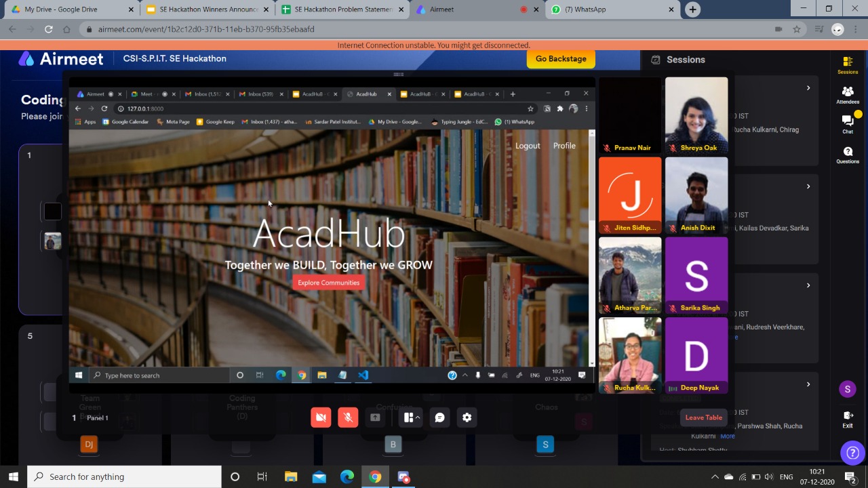Open the purple S profile avatar
The image size is (868, 488).
click(847, 389)
